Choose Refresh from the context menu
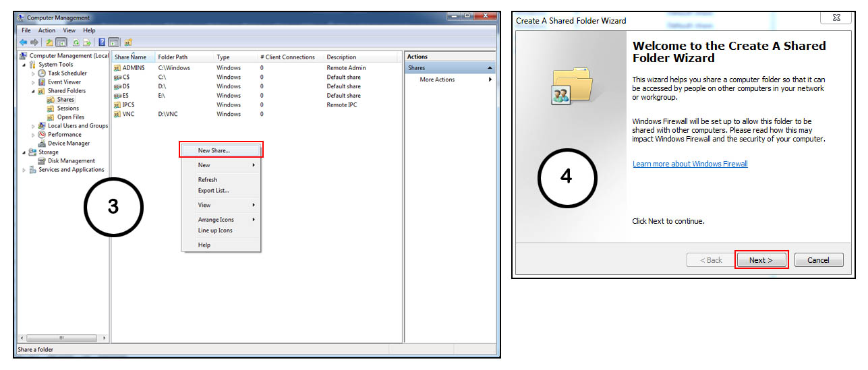This screenshot has width=868, height=370. (221, 179)
